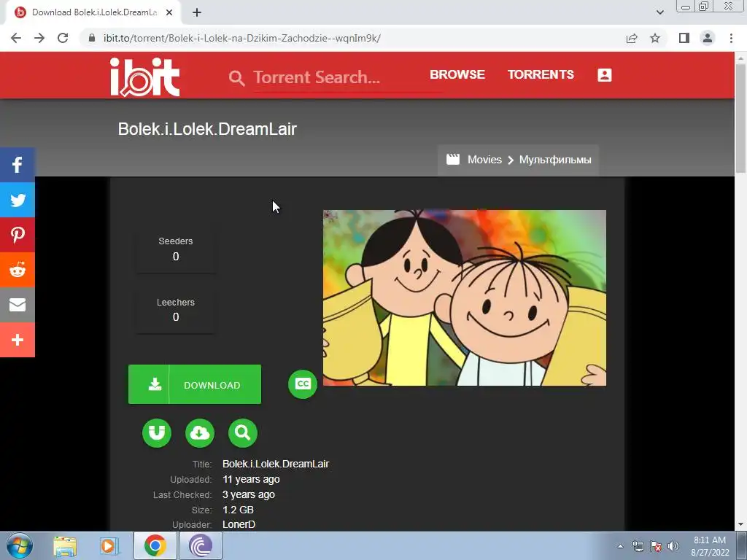Click the share page icon in address bar

632,38
